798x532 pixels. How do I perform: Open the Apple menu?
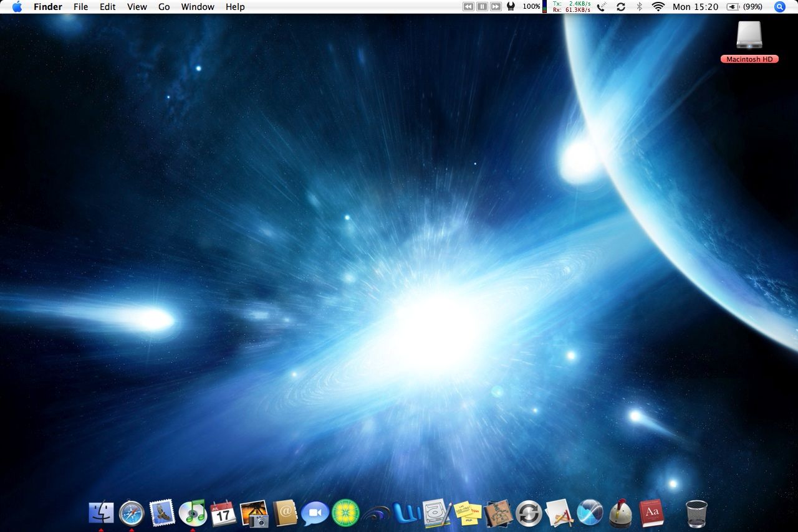tap(17, 7)
